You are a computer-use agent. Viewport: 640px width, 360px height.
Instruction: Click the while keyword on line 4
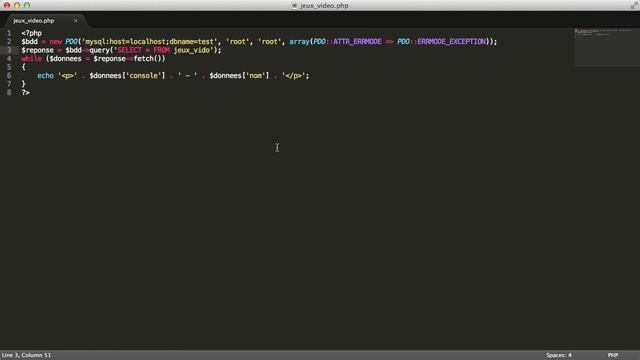coord(31,59)
